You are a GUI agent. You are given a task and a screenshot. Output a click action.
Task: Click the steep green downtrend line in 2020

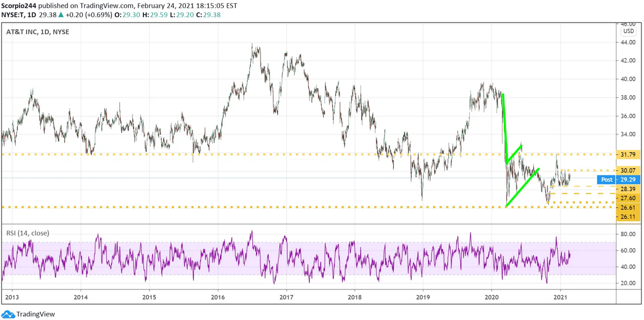point(505,128)
